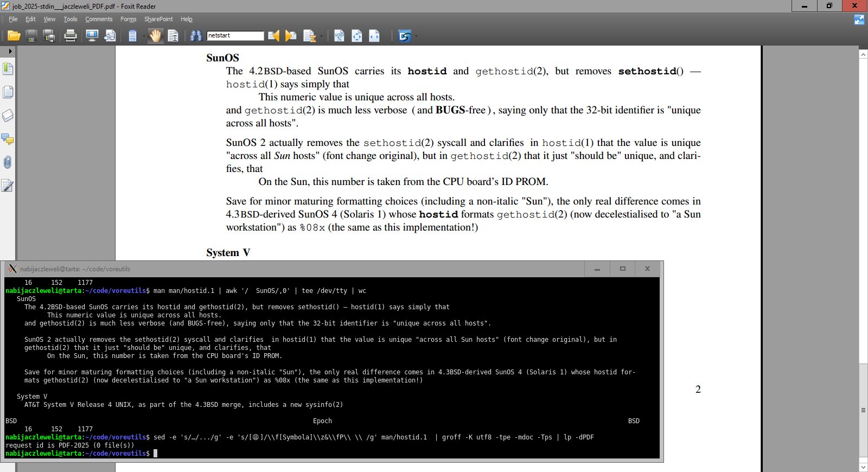Open the Comments panel in sidebar
Image resolution: width=868 pixels, height=472 pixels.
[x=8, y=139]
